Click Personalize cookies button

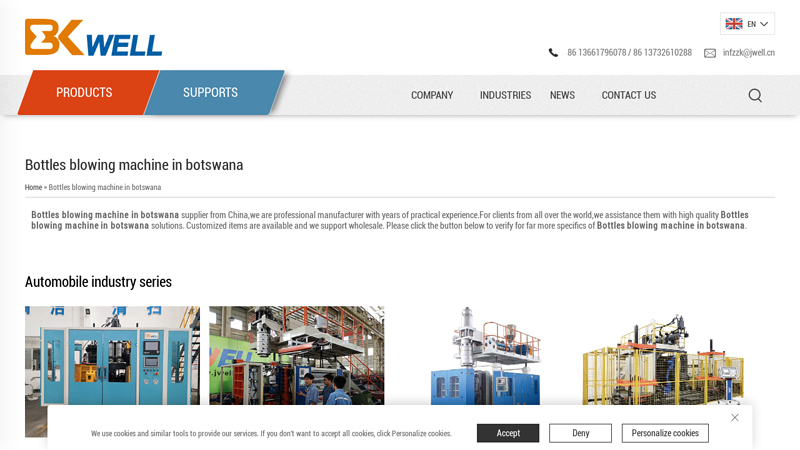[665, 433]
